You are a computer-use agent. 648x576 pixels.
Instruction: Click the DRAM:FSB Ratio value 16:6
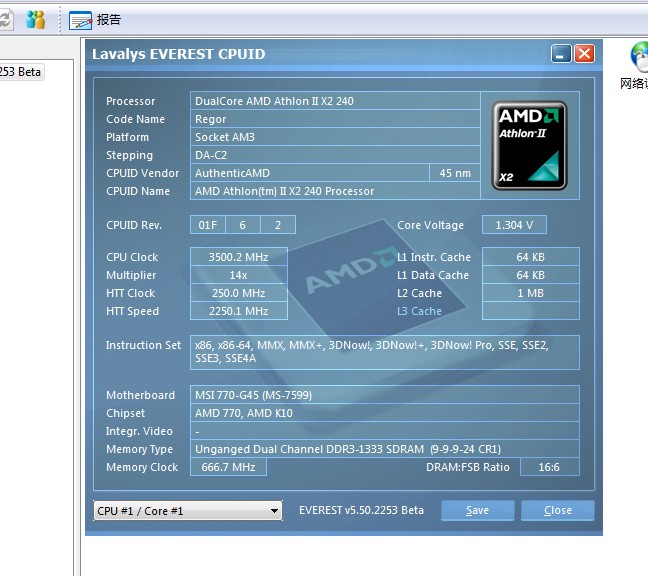(x=549, y=467)
